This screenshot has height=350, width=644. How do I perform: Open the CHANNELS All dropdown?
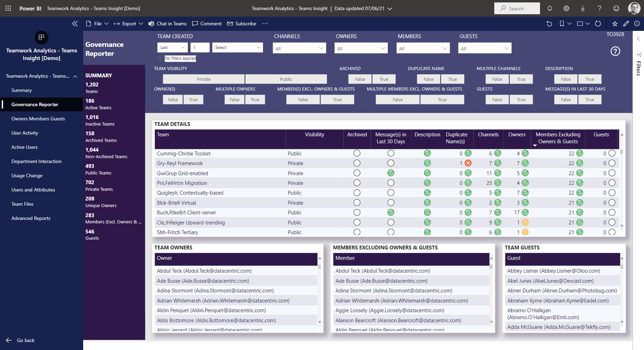tap(299, 48)
